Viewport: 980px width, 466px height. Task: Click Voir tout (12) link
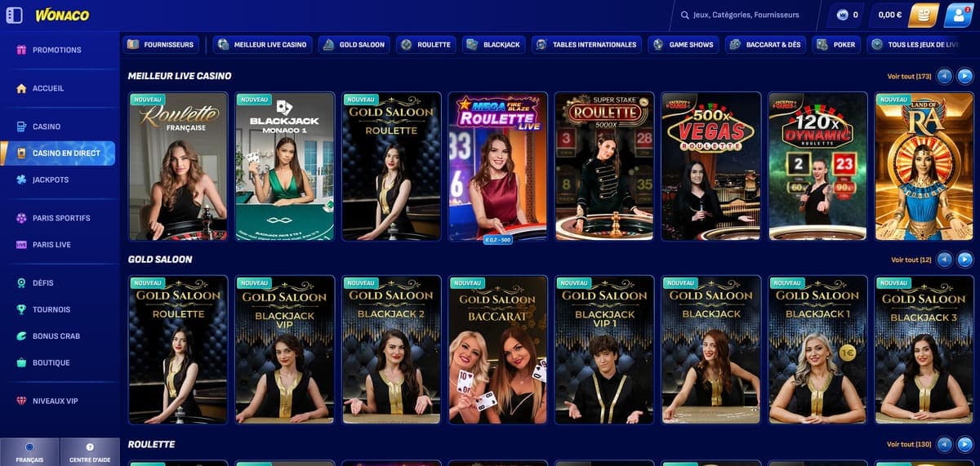(x=911, y=260)
